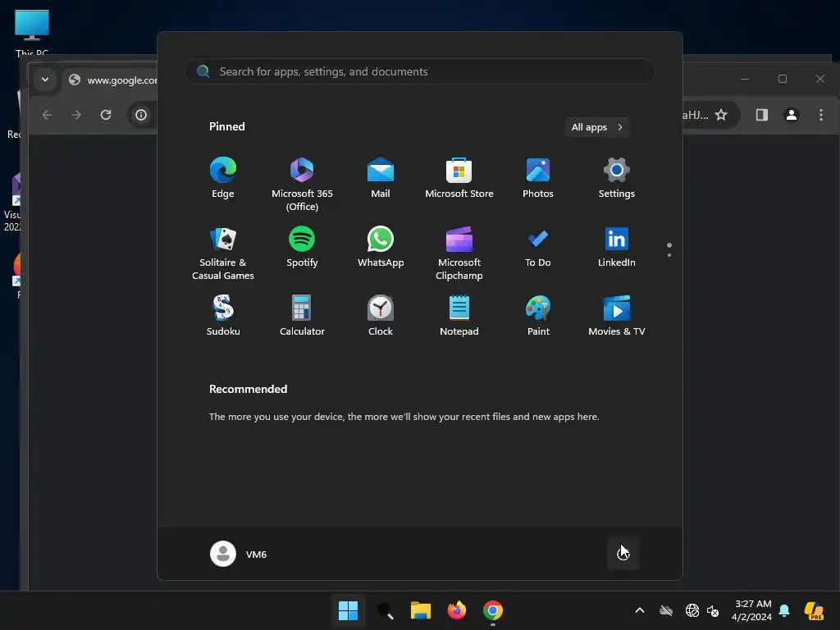Open Settings from pinned apps
This screenshot has width=840, height=630.
[617, 178]
